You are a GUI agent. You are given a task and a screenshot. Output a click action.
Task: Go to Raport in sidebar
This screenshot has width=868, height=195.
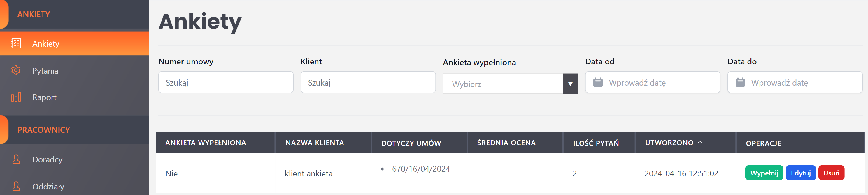click(x=44, y=97)
